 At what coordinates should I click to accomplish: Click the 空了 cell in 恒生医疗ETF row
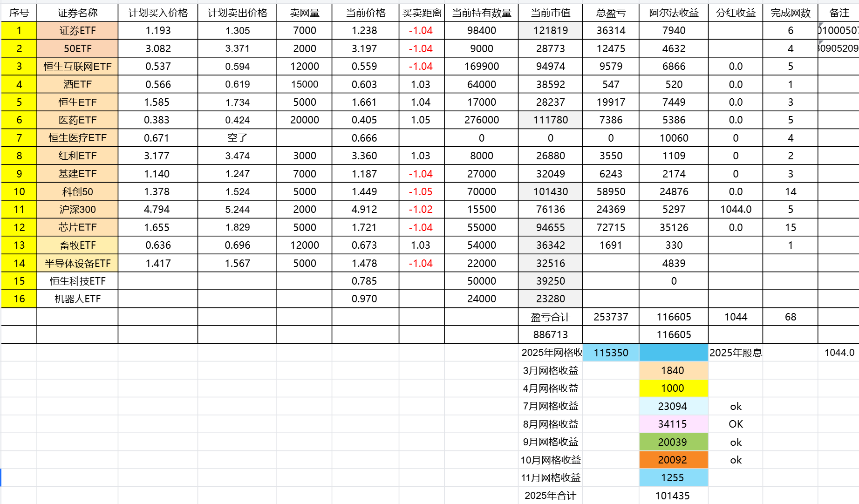(x=237, y=138)
